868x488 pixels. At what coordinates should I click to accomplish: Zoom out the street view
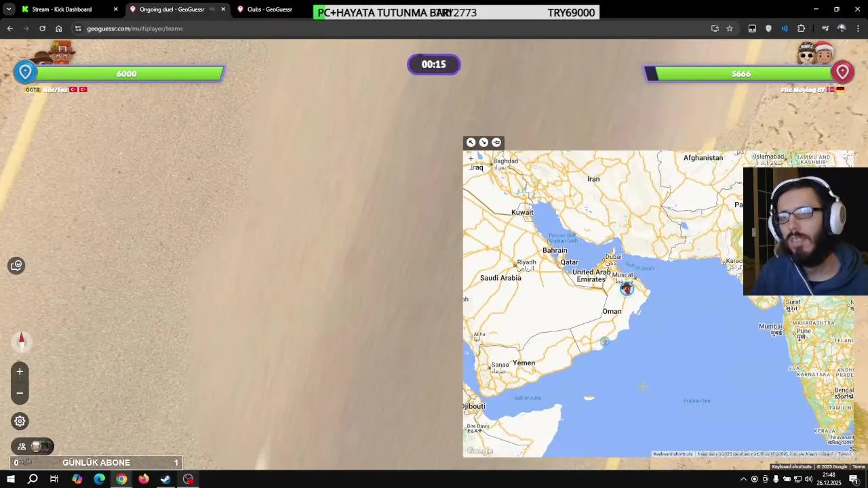(x=20, y=393)
